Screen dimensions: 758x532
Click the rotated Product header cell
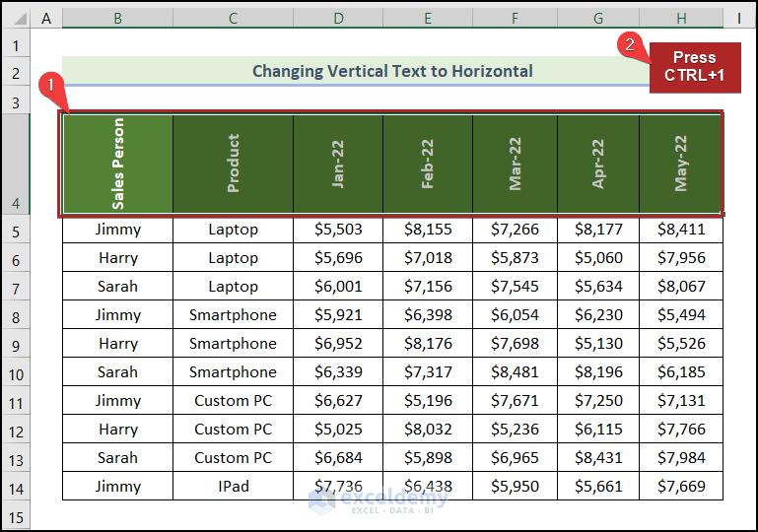pos(233,165)
